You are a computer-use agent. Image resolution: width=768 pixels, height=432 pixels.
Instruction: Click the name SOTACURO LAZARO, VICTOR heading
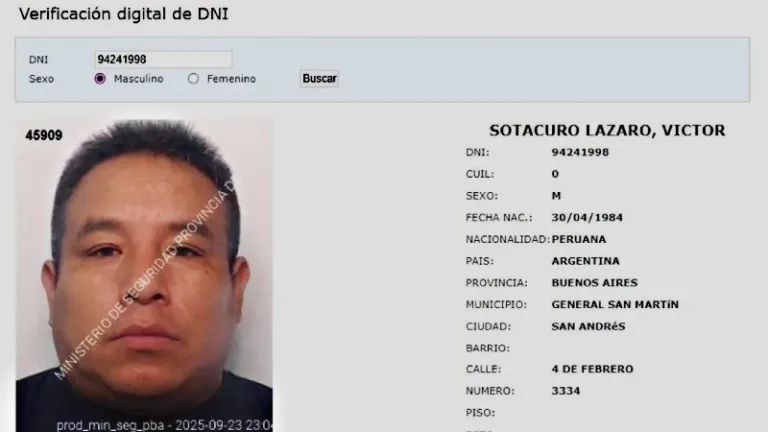[x=607, y=131]
